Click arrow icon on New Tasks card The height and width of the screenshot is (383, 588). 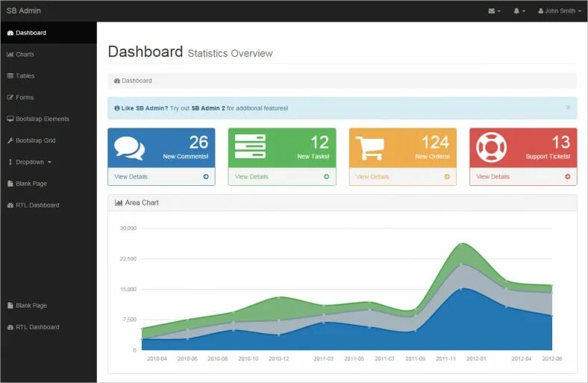coord(327,177)
